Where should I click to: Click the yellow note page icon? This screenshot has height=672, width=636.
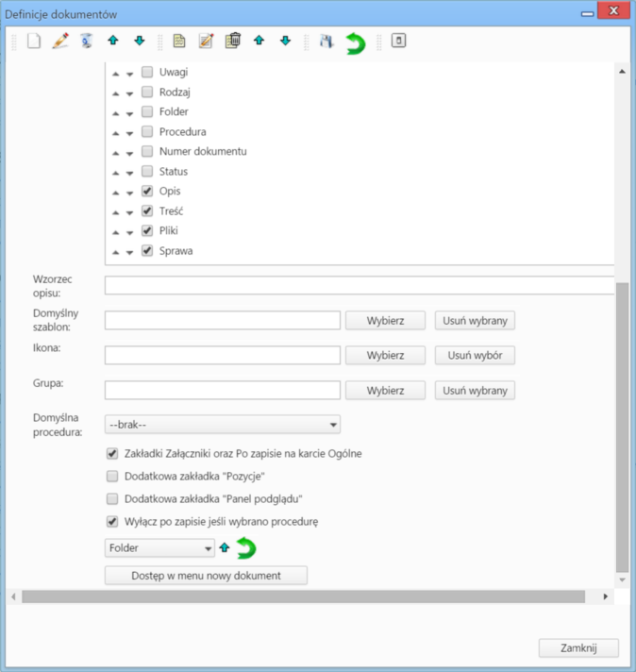point(179,42)
